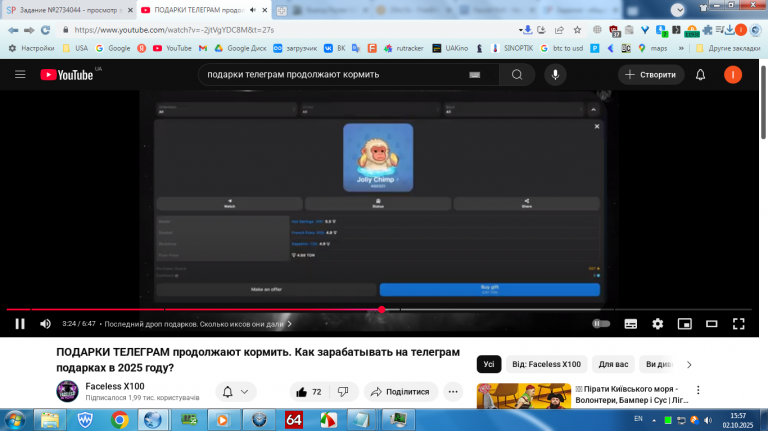768x431 pixels.
Task: Open the 'Пірати Київського моря' thumbnail
Action: 524,396
